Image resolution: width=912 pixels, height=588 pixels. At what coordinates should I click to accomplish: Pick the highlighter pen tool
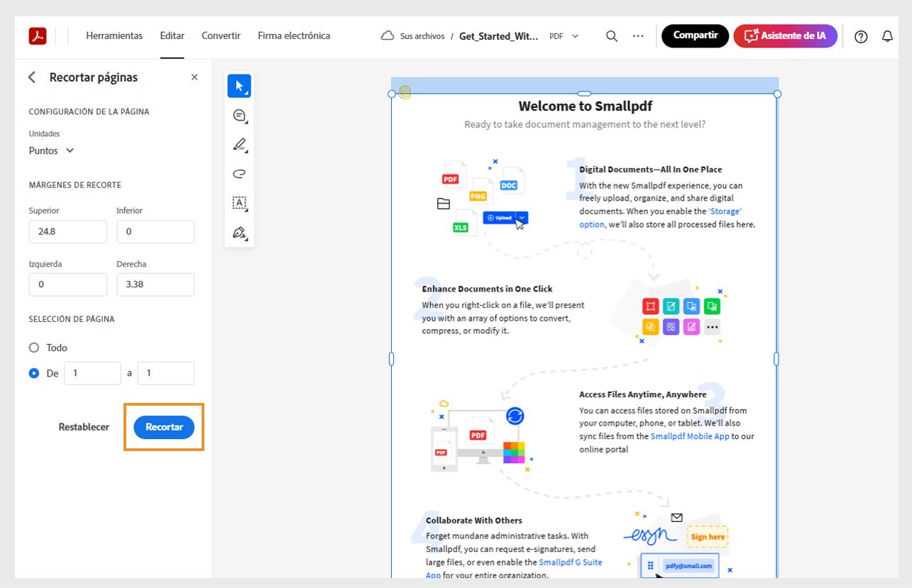239,145
